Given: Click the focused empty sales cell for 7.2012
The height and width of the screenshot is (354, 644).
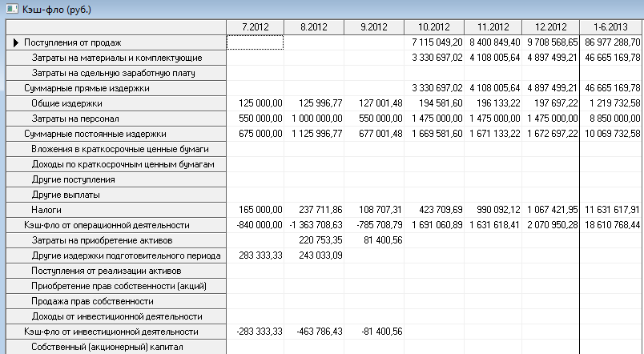Looking at the screenshot, I should (x=255, y=42).
